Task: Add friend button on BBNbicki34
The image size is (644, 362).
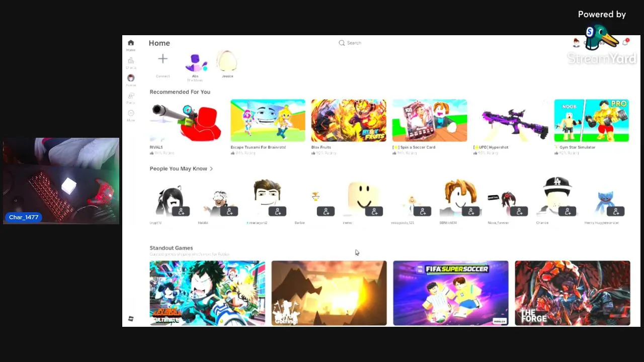Action: point(471,211)
